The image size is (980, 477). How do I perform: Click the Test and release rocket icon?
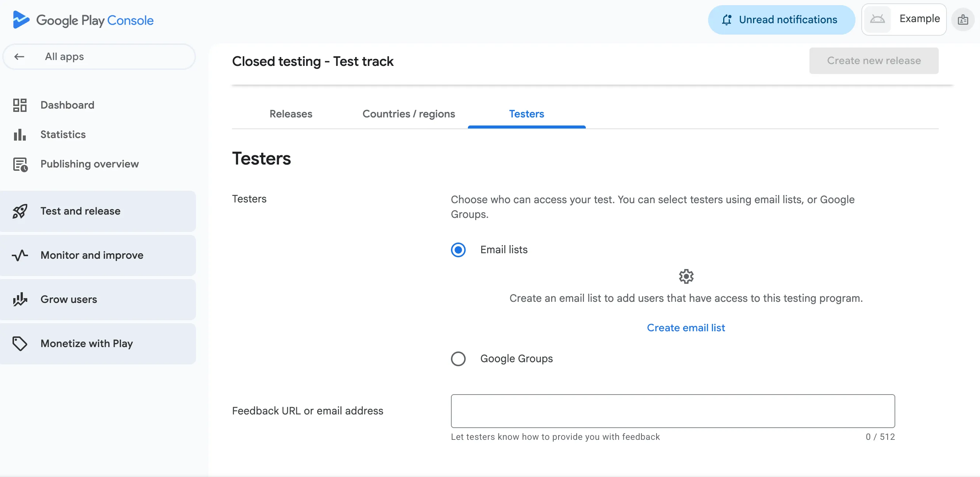click(20, 211)
